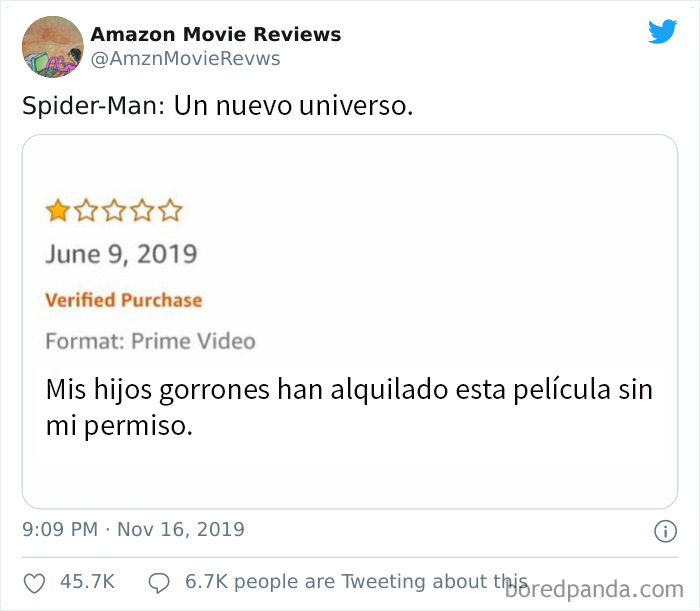
Task: Click the reply speech bubble icon
Action: [159, 583]
